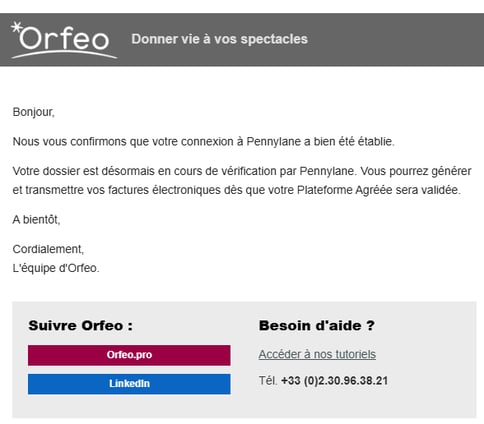Click the "Besoin d'aide ?" heading
The height and width of the screenshot is (424, 484).
coord(317,326)
